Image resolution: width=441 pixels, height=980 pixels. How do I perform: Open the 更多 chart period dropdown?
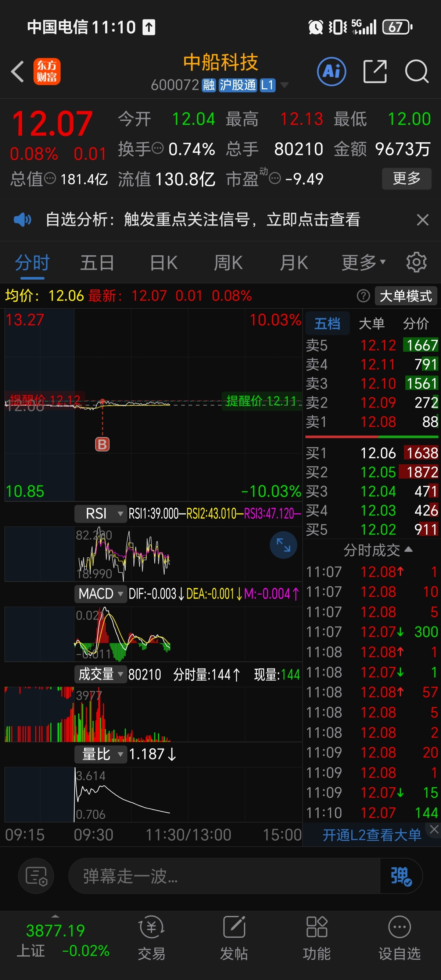click(x=363, y=262)
